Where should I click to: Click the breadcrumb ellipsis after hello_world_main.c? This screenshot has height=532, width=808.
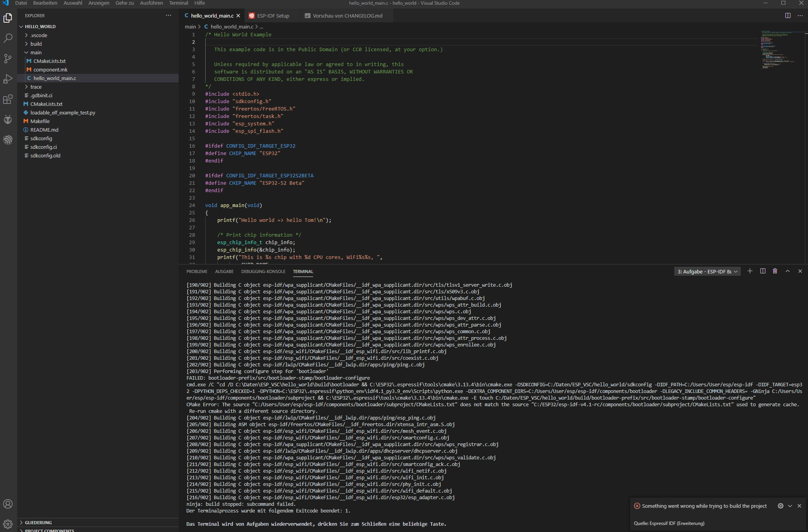[262, 27]
